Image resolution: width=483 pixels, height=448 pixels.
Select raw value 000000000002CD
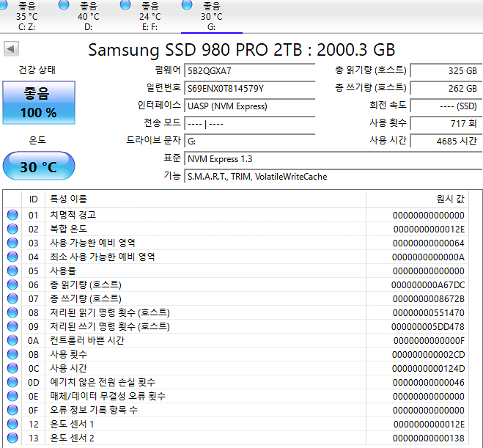coord(428,355)
